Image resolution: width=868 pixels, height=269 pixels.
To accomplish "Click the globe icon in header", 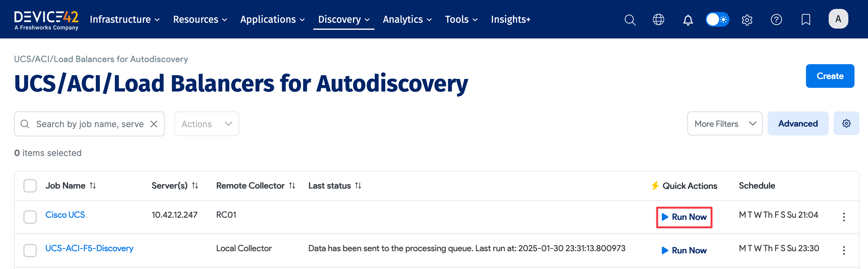I will pyautogui.click(x=658, y=20).
